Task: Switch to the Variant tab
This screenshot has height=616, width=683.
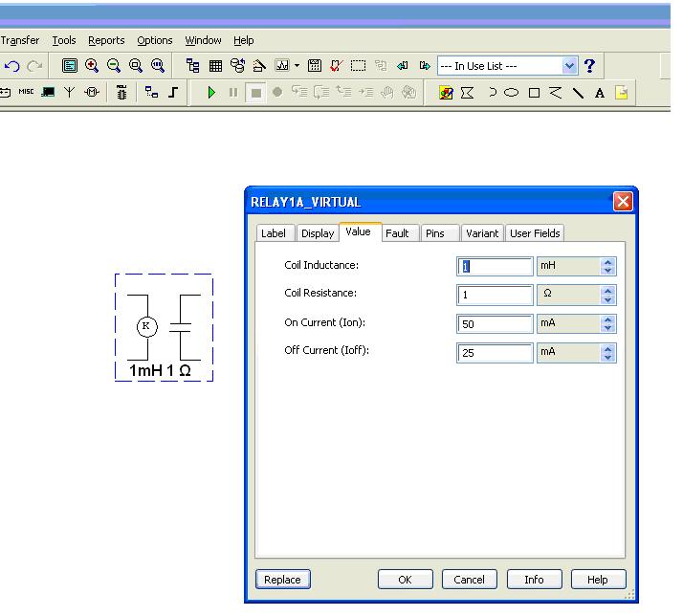Action: (x=482, y=233)
